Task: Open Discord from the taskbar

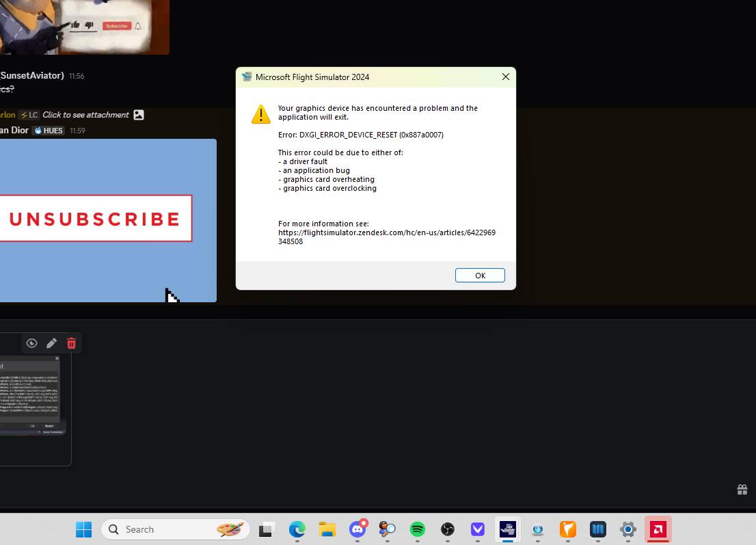Action: 357,529
